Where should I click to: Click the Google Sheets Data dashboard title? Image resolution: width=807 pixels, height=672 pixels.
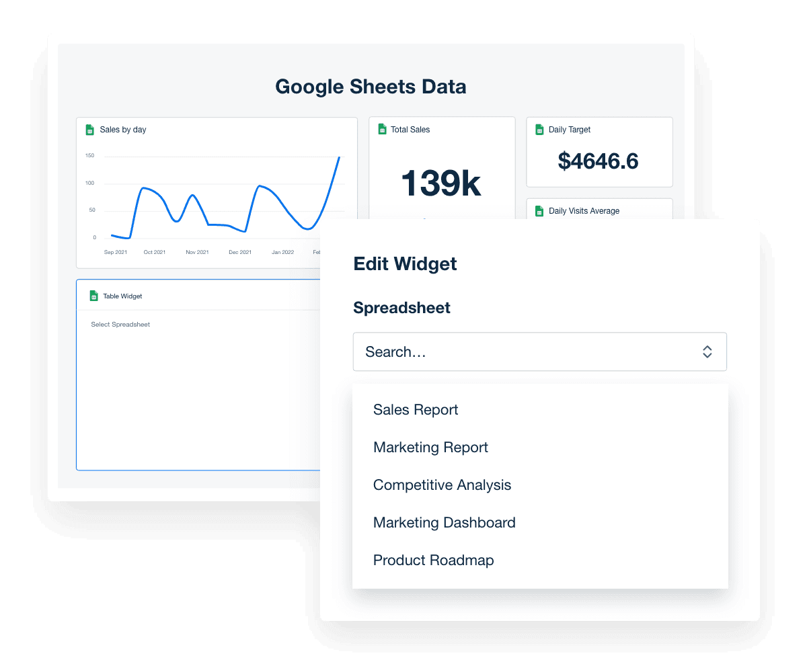click(371, 87)
